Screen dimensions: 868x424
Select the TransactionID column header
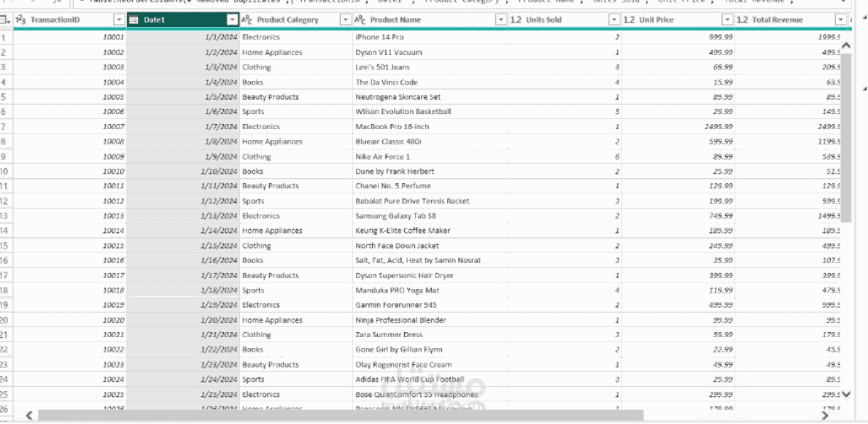(x=70, y=20)
